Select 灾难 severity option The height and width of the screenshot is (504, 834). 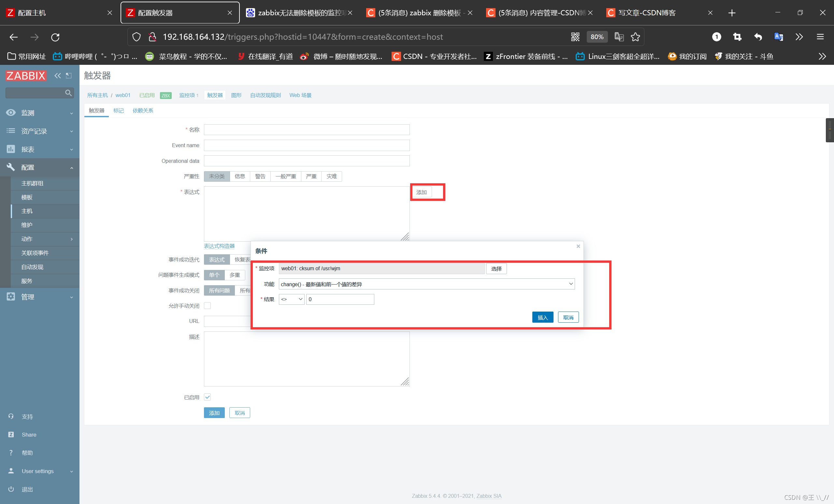(331, 176)
